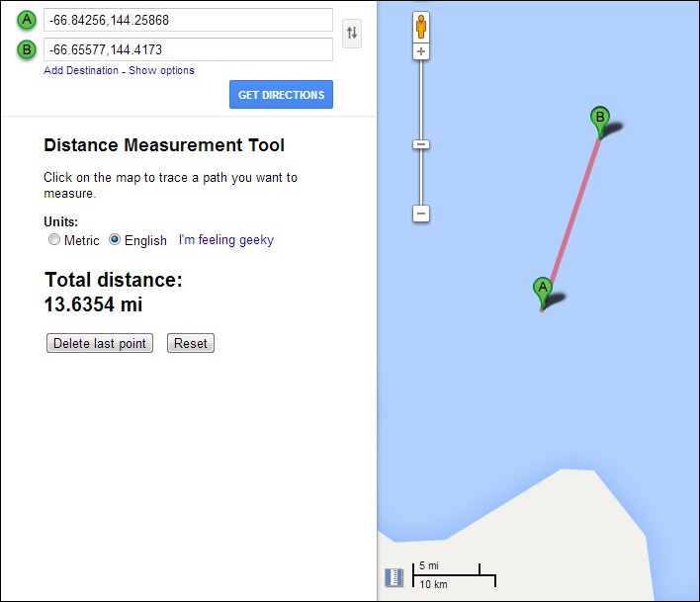
Task: Click the Add Destination link
Action: [x=81, y=70]
